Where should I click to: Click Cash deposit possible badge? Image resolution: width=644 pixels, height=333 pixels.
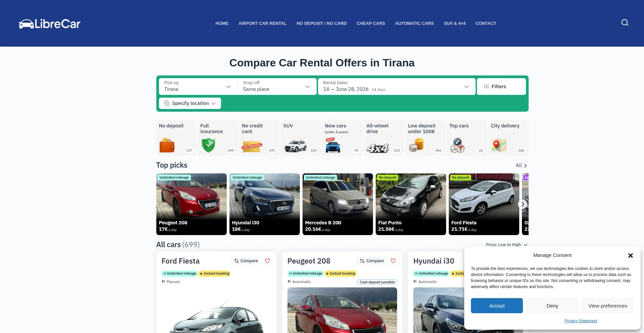377,282
